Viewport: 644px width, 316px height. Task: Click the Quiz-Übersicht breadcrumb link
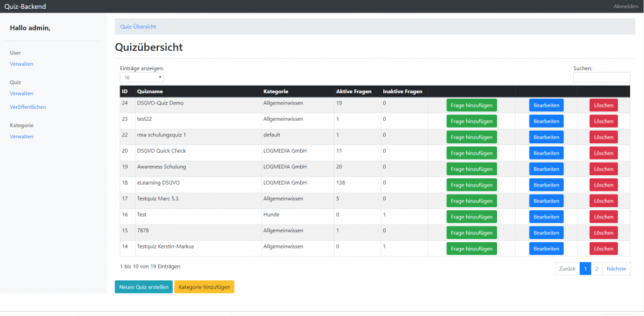[138, 27]
